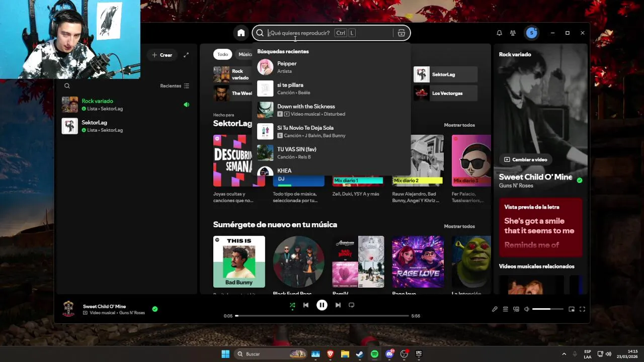The width and height of the screenshot is (644, 362).
Task: Open Rock variado playlist in sidebar
Action: (x=126, y=105)
